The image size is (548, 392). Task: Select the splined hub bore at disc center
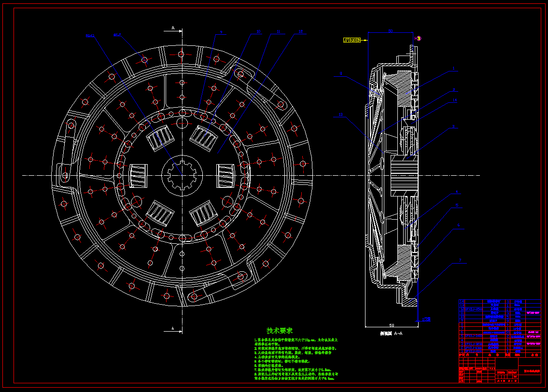(x=182, y=175)
